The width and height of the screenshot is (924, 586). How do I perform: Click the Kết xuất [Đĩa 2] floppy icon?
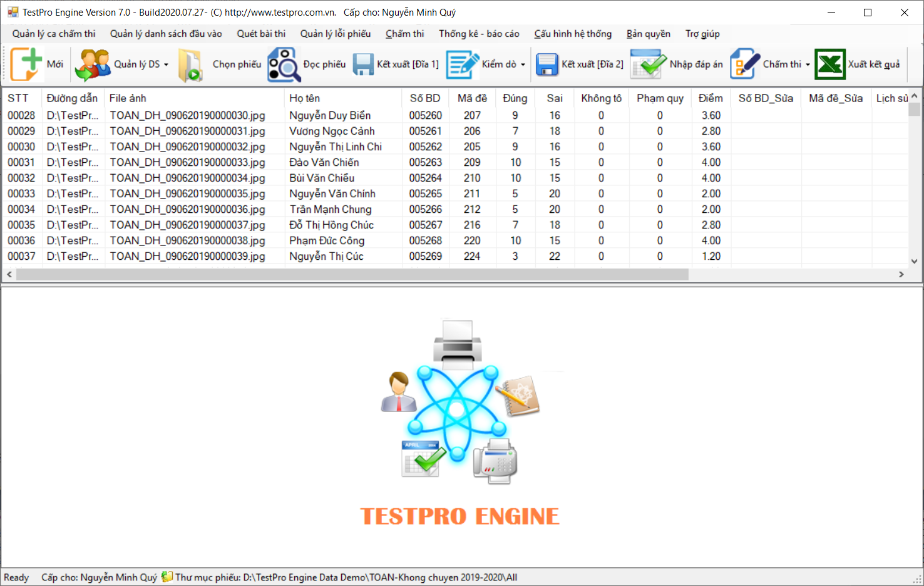[547, 64]
